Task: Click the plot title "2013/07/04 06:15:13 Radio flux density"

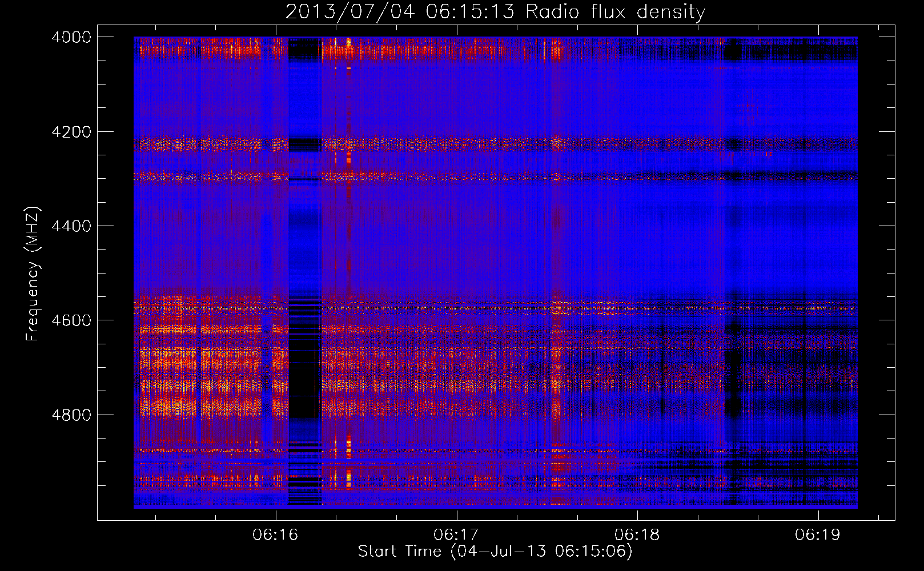Action: point(495,11)
